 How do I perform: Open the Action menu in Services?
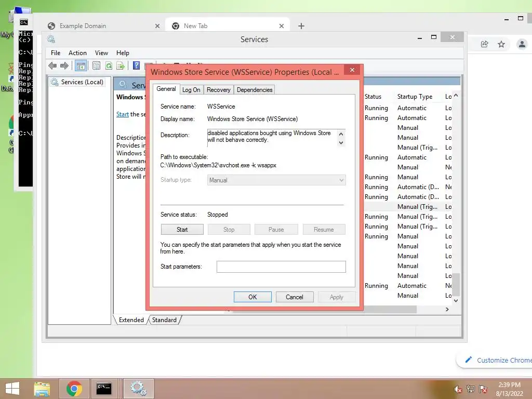click(78, 53)
